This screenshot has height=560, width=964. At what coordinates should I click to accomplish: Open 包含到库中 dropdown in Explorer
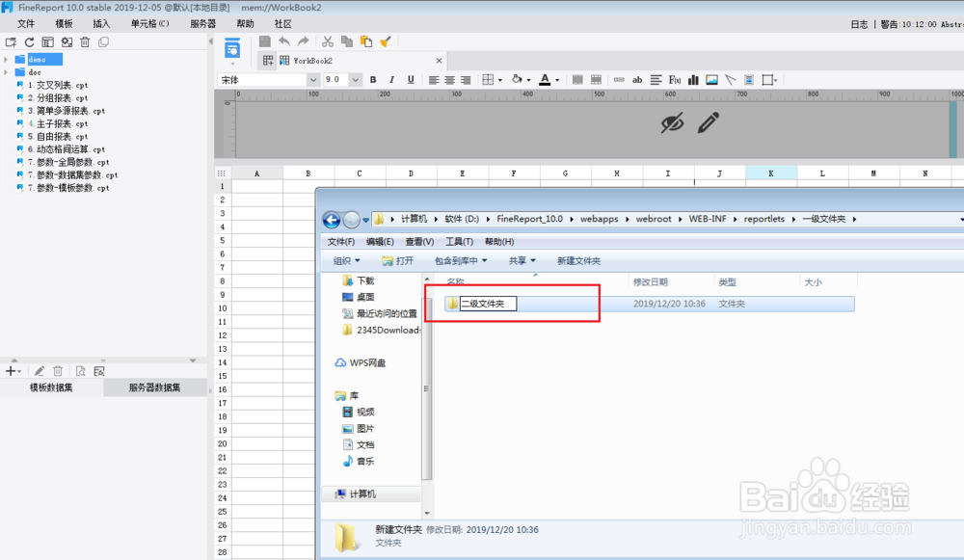[x=461, y=260]
